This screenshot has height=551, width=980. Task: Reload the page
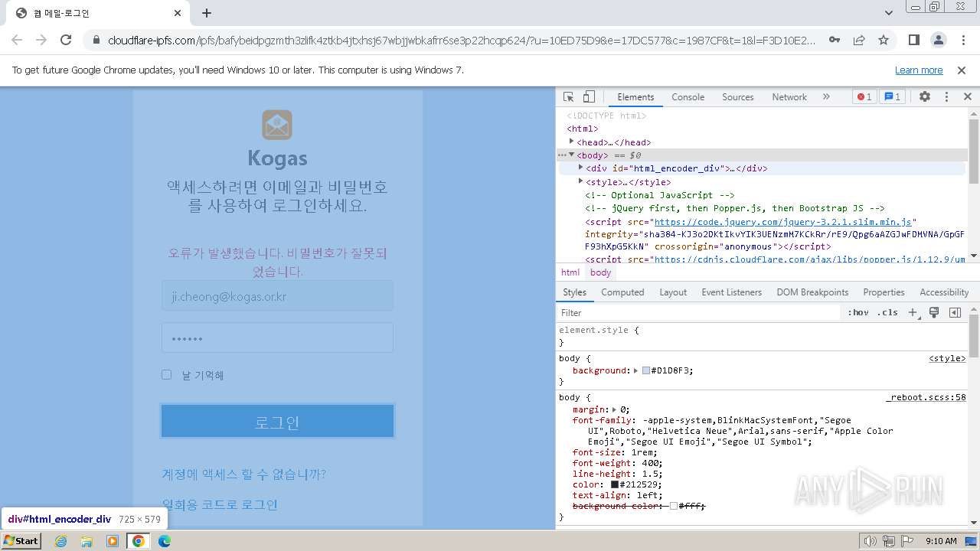coord(66,40)
